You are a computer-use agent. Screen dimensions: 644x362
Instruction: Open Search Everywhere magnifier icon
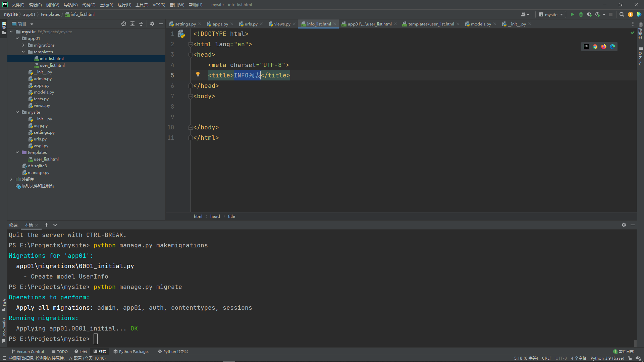click(622, 14)
